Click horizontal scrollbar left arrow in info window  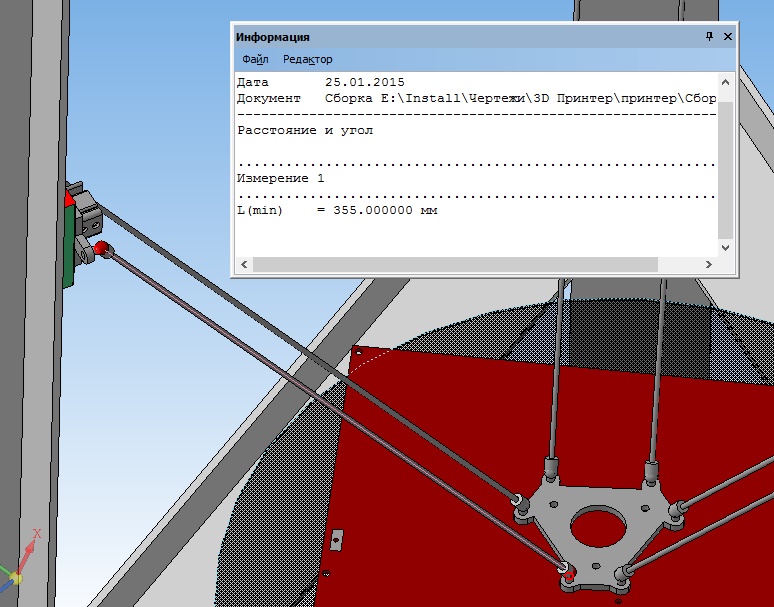(x=242, y=264)
